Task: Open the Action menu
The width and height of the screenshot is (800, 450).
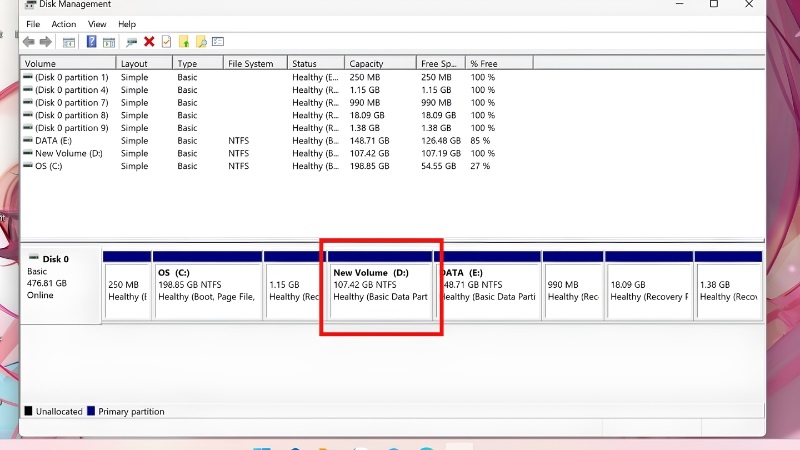Action: (x=64, y=24)
